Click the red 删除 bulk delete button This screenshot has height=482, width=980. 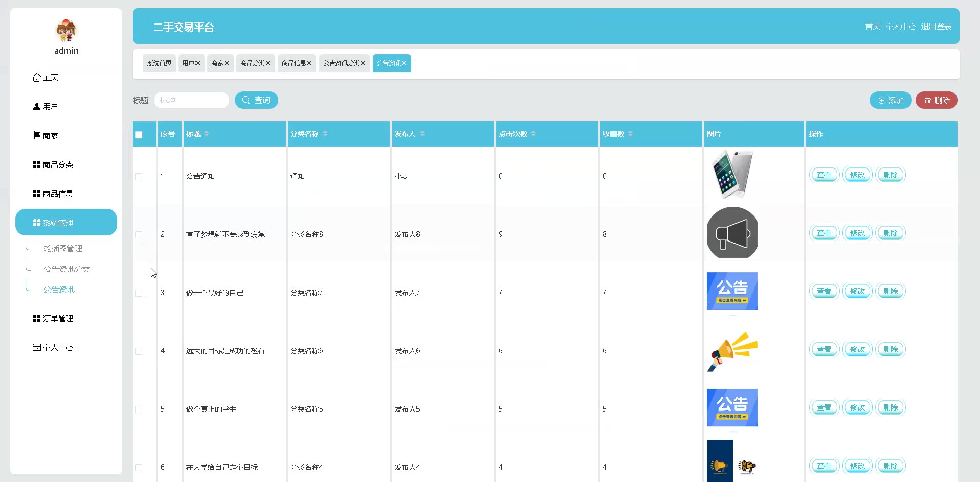[x=936, y=101]
